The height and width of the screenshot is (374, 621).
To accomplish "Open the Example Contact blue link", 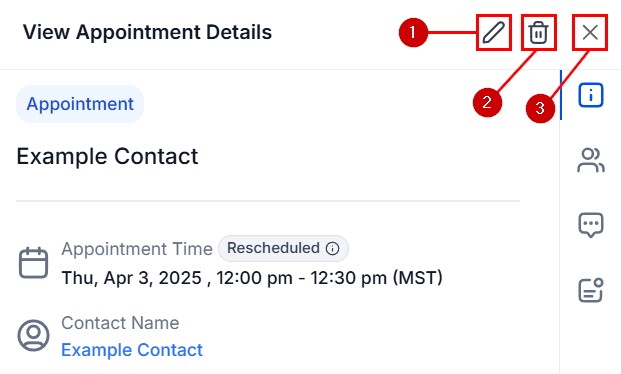I will pos(132,350).
